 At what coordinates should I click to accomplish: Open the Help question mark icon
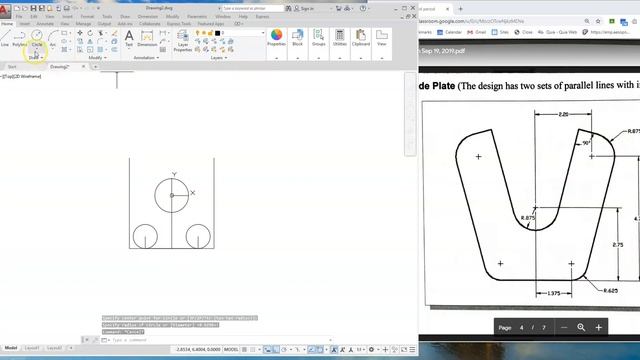363,8
